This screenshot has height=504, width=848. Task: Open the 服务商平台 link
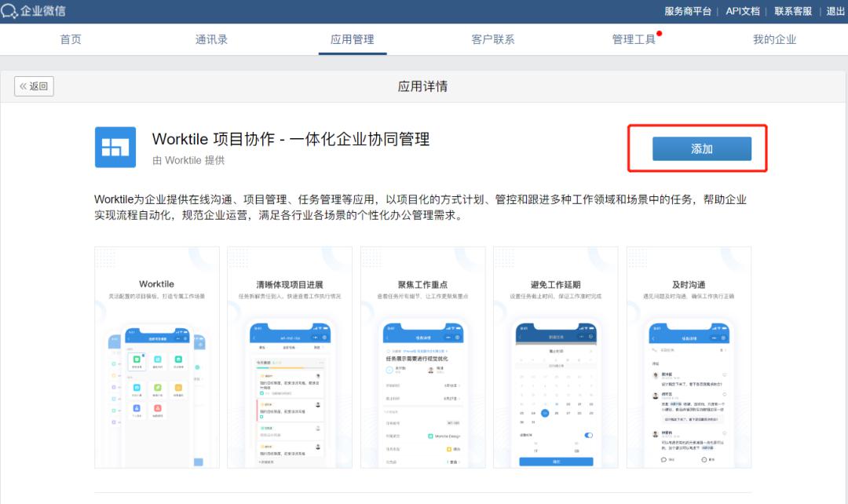coord(687,11)
